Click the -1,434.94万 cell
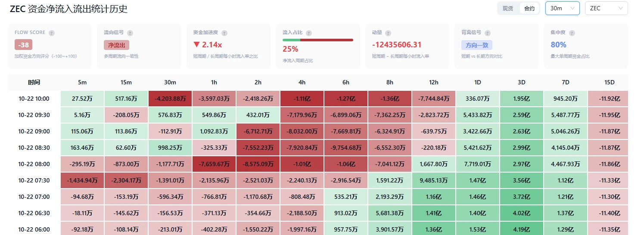This screenshot has height=235, width=644. click(82, 180)
